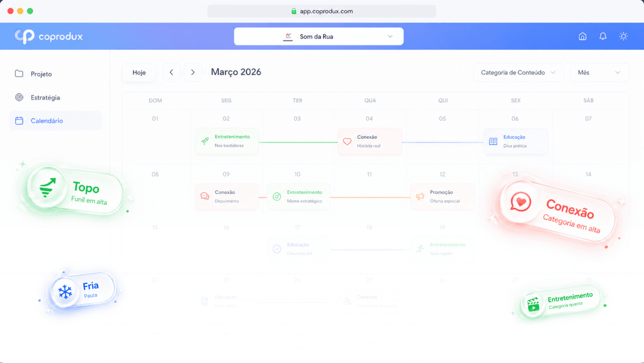Open Educação Dica prática event
Image resolution: width=644 pixels, height=363 pixels.
515,141
